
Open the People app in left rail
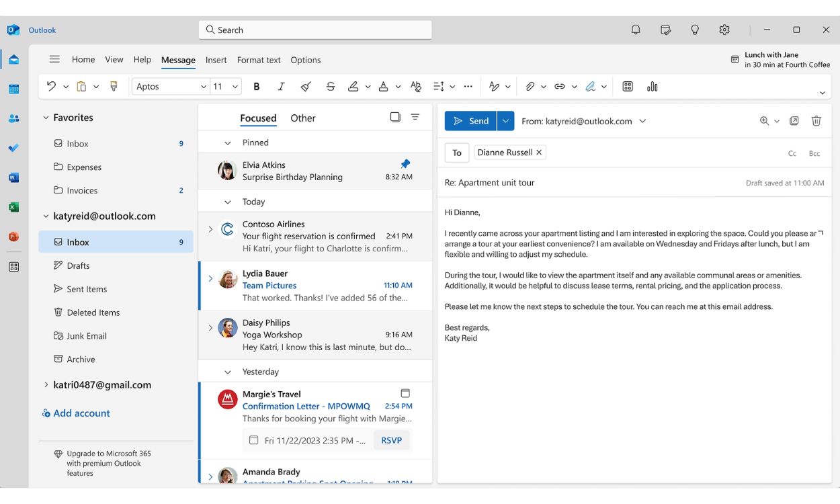pos(13,118)
